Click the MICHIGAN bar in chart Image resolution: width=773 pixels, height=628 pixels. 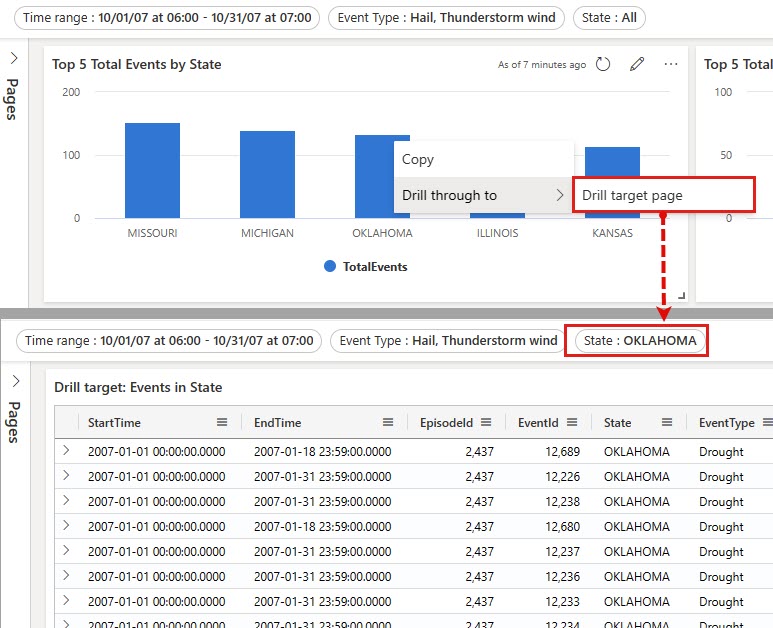click(267, 174)
